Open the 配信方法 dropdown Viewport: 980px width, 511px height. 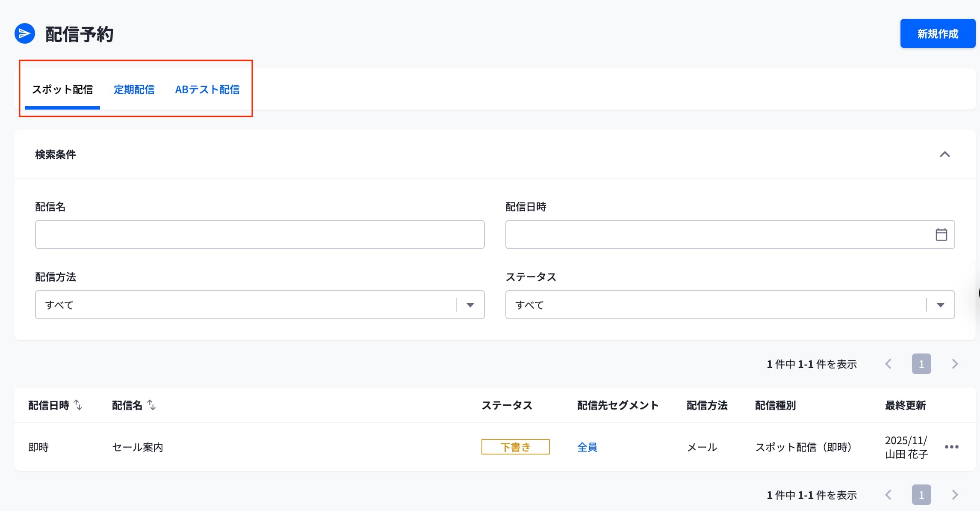pyautogui.click(x=470, y=305)
